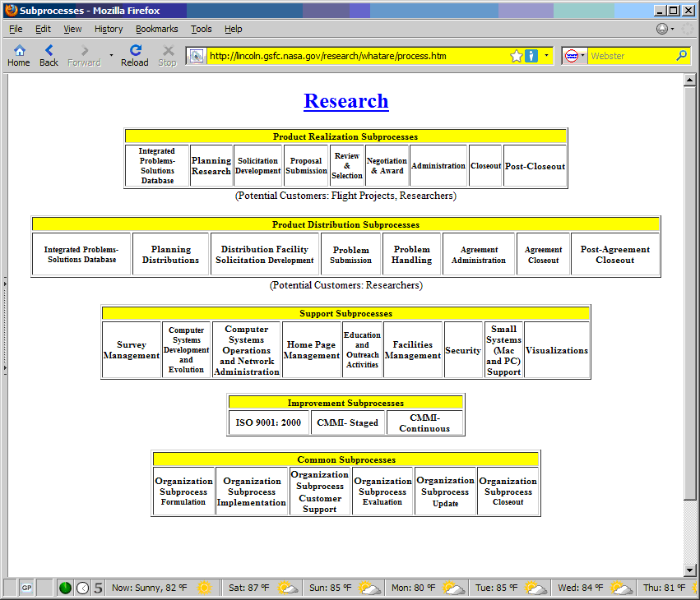Open the File menu
Image resolution: width=700 pixels, height=600 pixels.
[16, 29]
